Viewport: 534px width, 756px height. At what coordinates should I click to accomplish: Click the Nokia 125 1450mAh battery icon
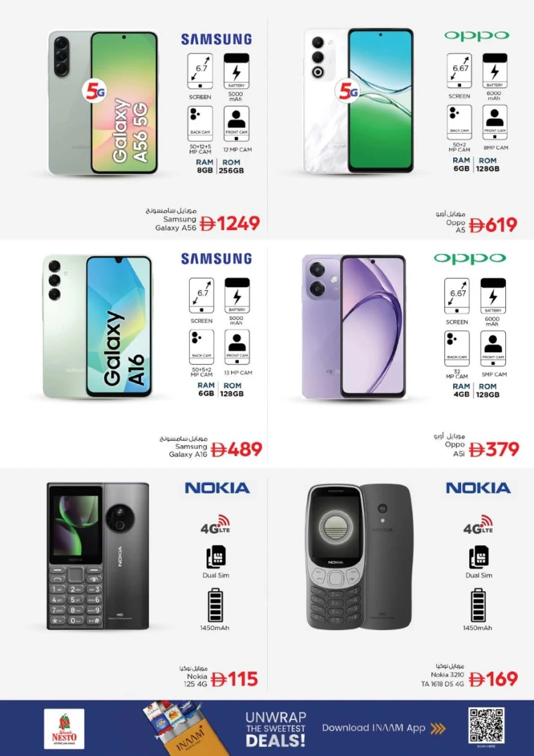[x=215, y=605]
